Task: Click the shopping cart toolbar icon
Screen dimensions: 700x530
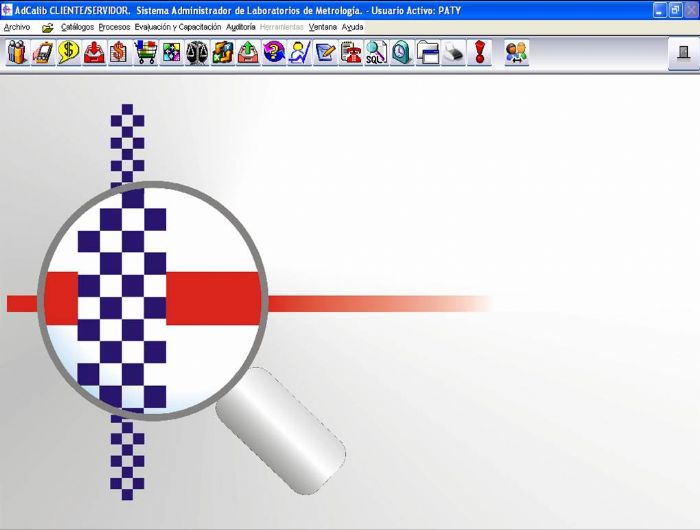Action: (x=146, y=52)
